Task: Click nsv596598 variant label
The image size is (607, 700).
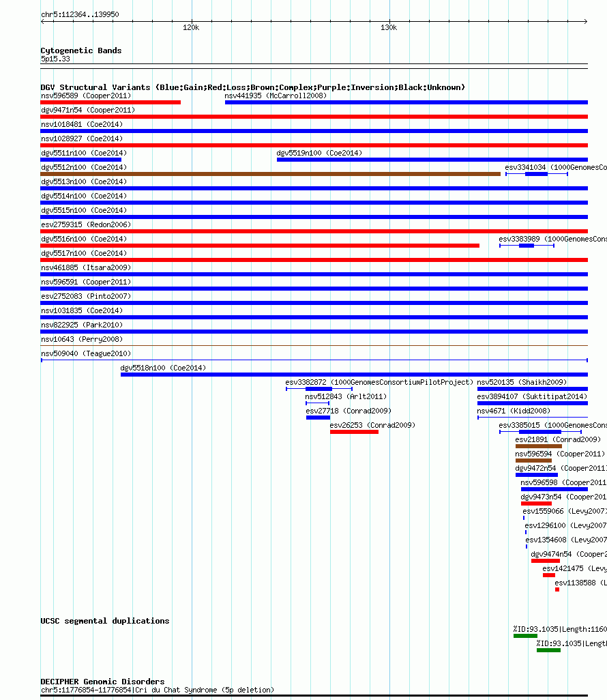Action: [564, 482]
